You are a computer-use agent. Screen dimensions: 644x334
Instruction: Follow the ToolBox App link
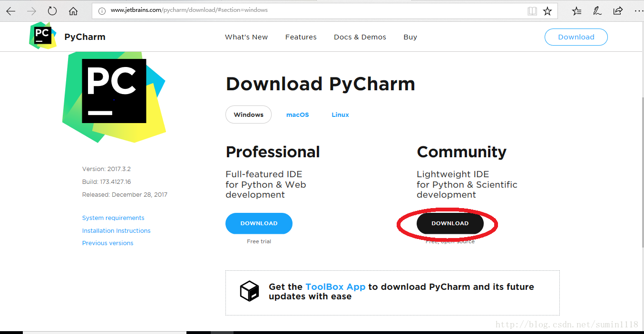[335, 286]
